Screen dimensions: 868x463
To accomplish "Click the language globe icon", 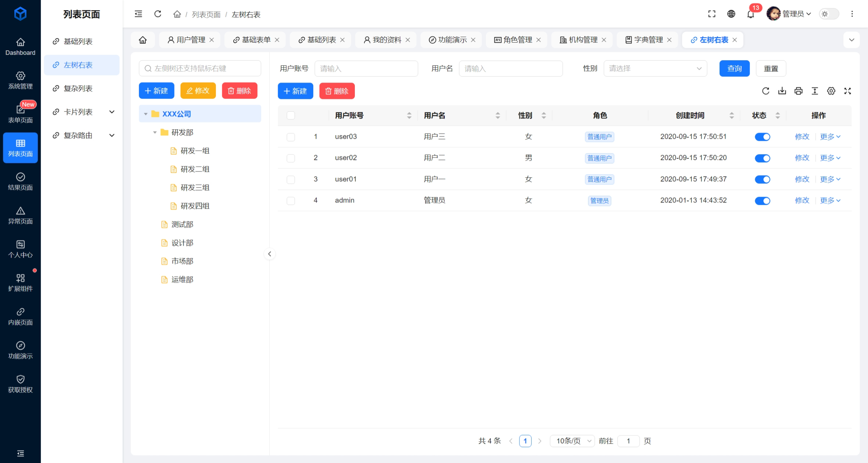I will coord(731,14).
